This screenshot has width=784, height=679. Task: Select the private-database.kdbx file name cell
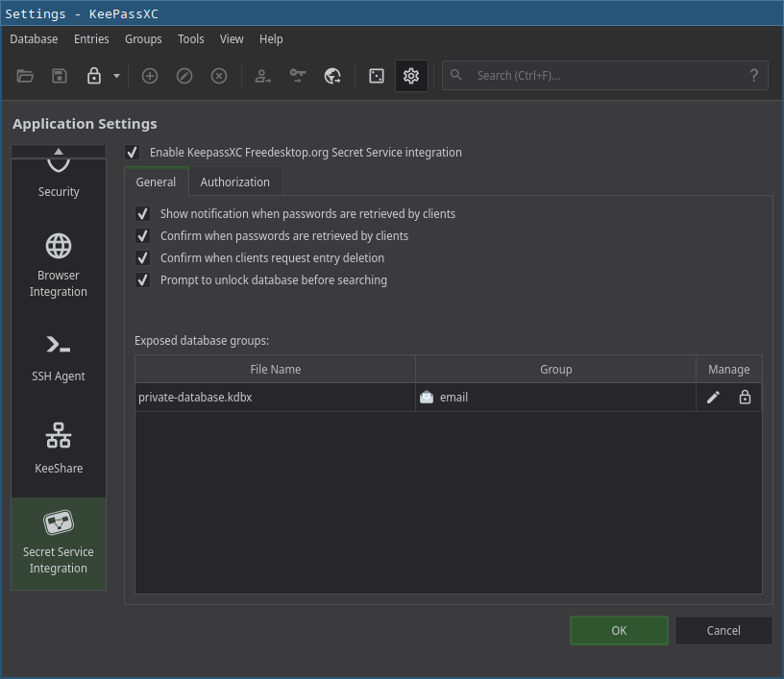click(x=275, y=398)
